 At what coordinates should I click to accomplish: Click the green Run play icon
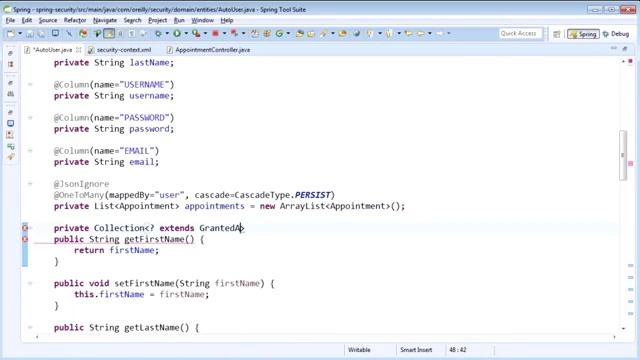[177, 34]
